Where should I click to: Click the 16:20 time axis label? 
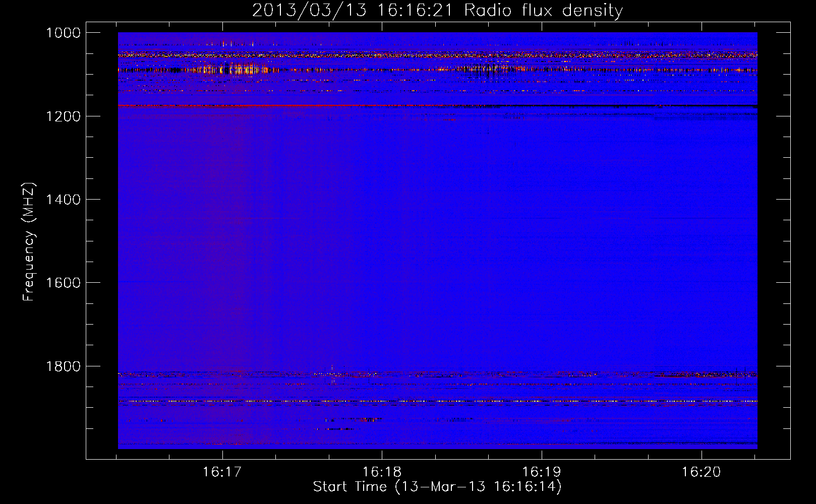tap(702, 472)
